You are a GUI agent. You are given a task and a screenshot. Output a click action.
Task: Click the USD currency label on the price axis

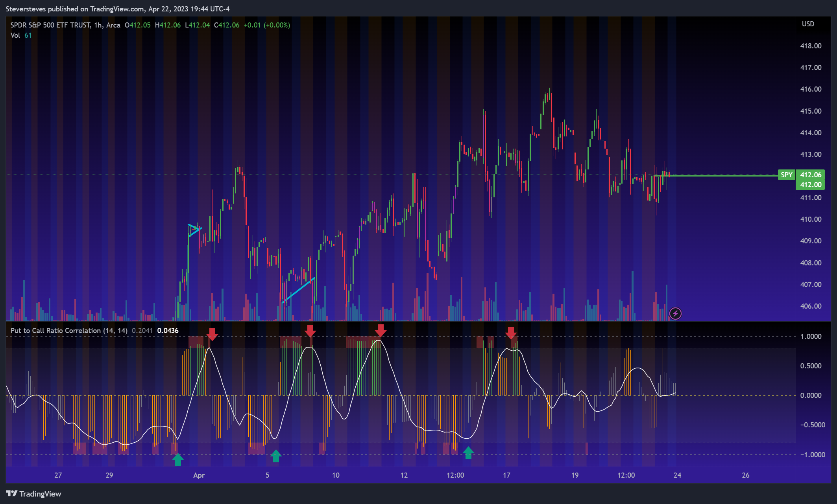click(x=808, y=24)
